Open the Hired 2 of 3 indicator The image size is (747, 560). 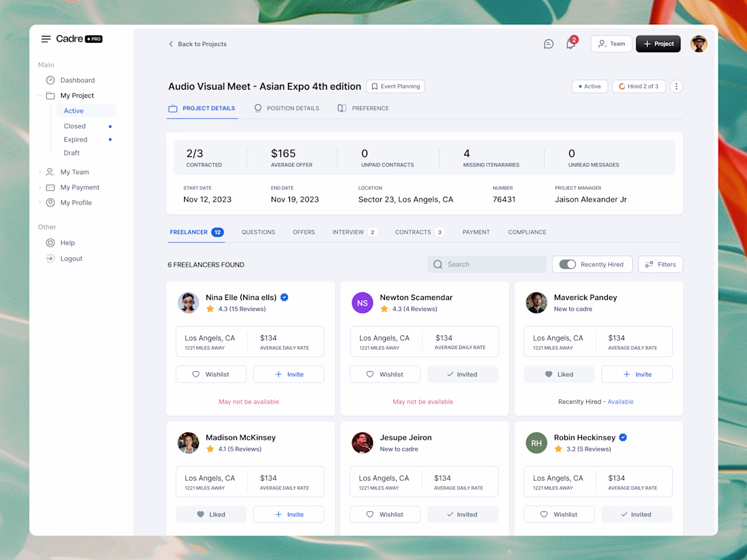coord(638,86)
